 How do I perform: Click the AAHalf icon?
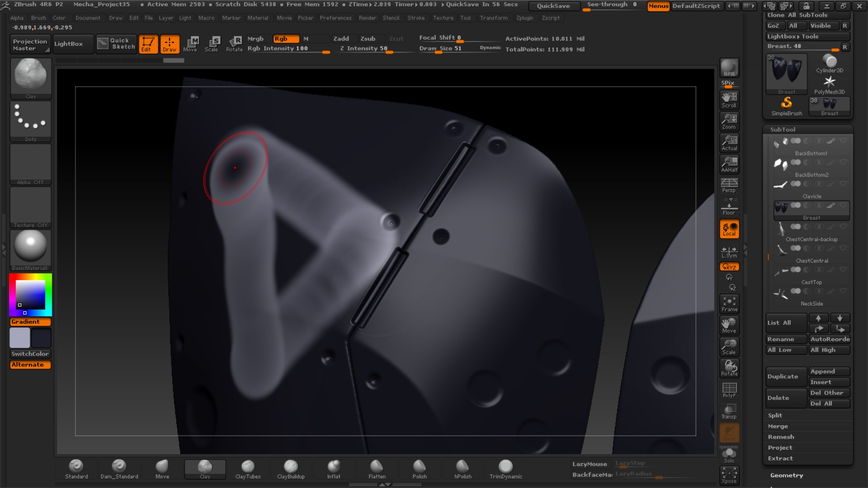coord(729,164)
